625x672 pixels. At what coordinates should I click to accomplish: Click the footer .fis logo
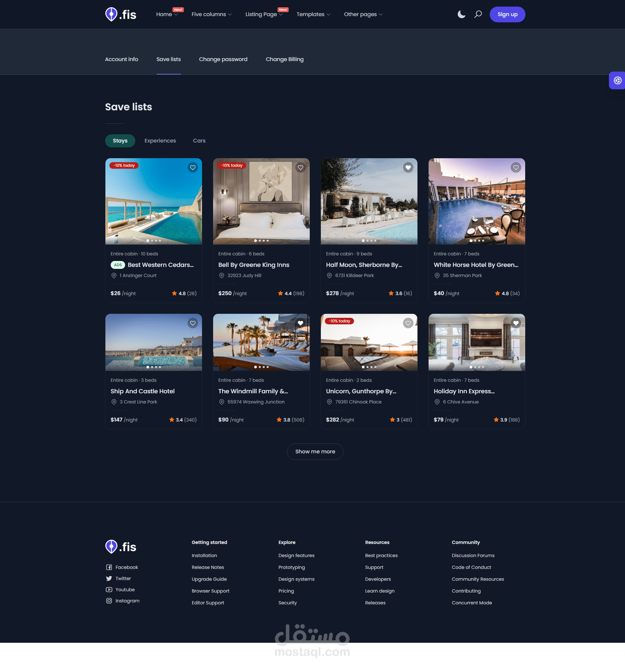coord(121,547)
